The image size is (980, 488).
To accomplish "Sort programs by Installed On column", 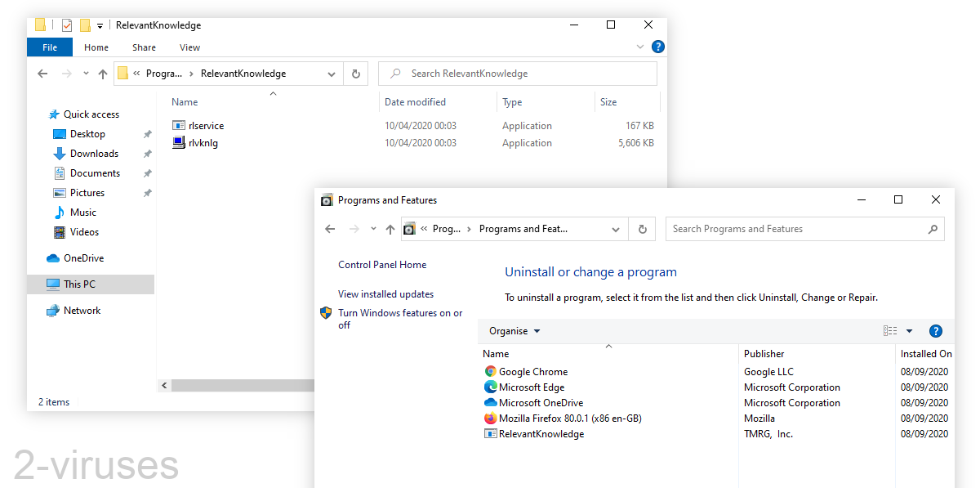I will click(x=925, y=354).
